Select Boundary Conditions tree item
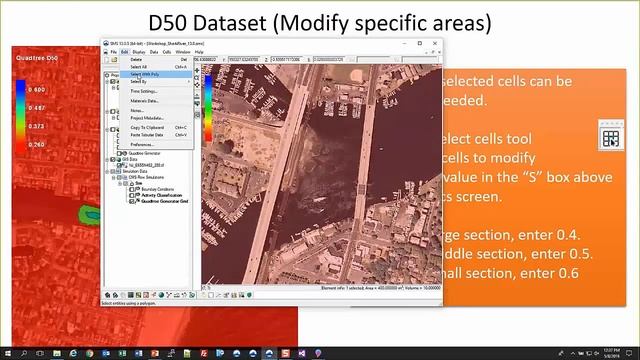This screenshot has width=640, height=360. pos(158,189)
